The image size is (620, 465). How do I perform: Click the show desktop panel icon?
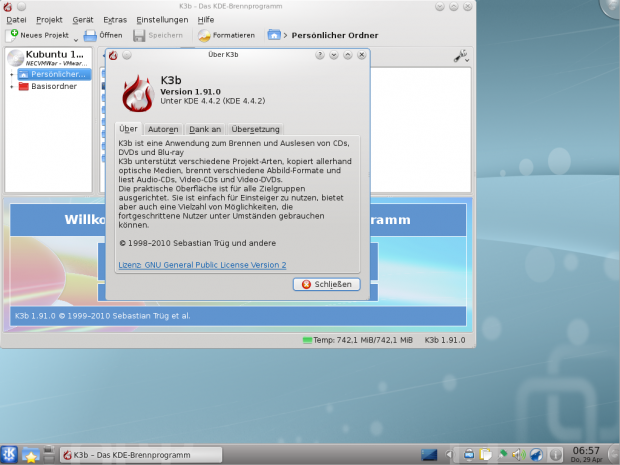tap(429, 455)
